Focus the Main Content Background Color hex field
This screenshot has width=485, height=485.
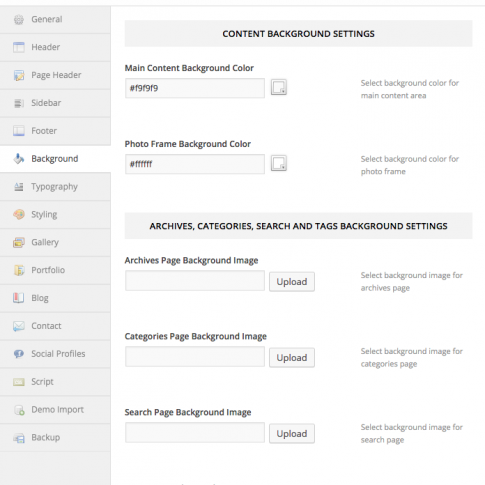coord(195,88)
